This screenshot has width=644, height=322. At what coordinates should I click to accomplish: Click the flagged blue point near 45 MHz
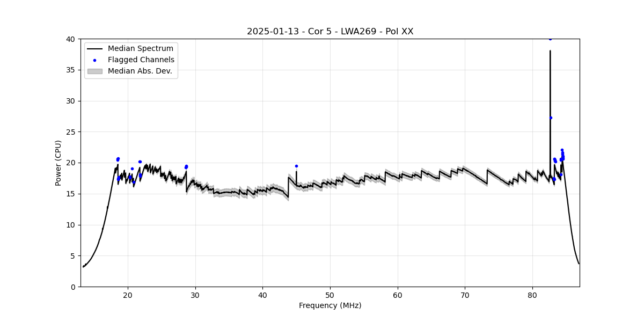(296, 166)
